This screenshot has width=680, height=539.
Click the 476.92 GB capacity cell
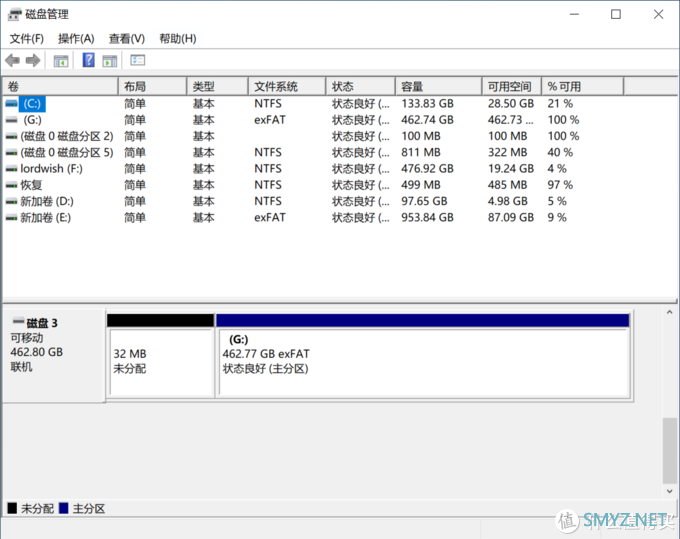427,169
